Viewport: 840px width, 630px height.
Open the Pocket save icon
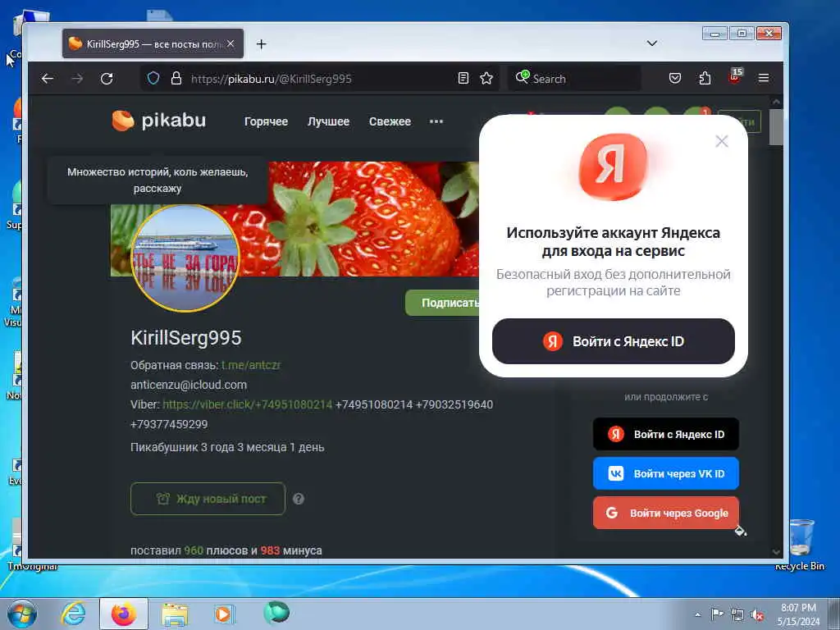675,78
